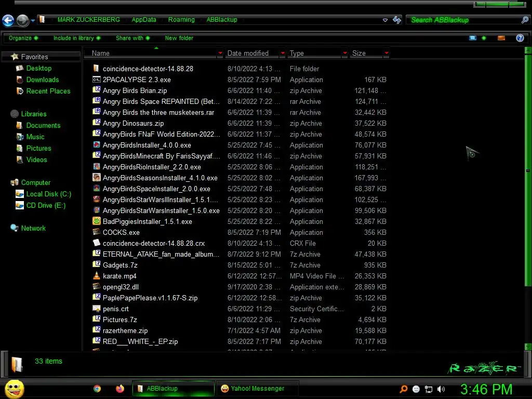
Task: Open the address bar history dropdown arrow
Action: [385, 20]
